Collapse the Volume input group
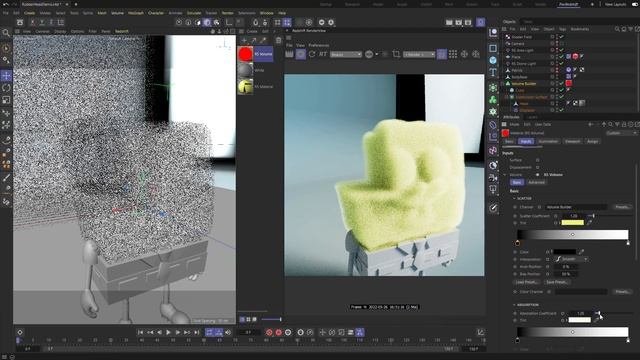This screenshot has width=640, height=360. pyautogui.click(x=505, y=175)
